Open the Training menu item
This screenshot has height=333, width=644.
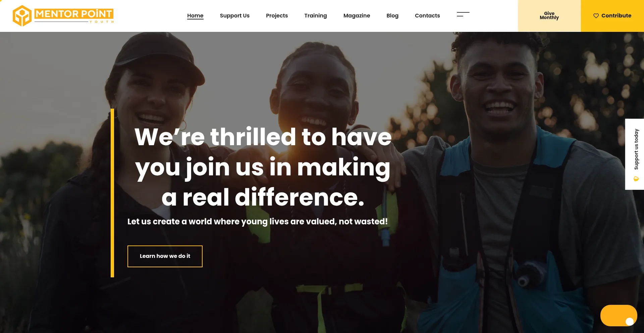(x=316, y=16)
